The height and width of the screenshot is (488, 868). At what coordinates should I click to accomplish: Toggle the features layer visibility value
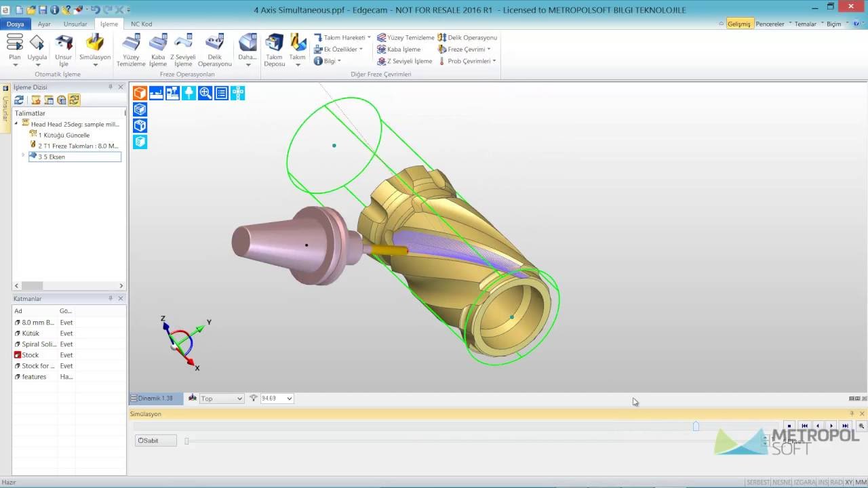point(66,377)
